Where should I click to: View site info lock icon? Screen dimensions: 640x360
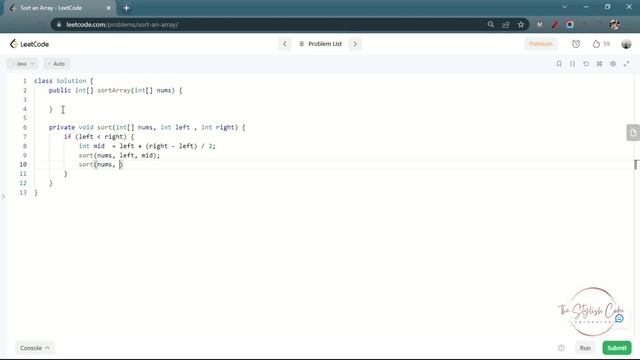click(x=59, y=24)
